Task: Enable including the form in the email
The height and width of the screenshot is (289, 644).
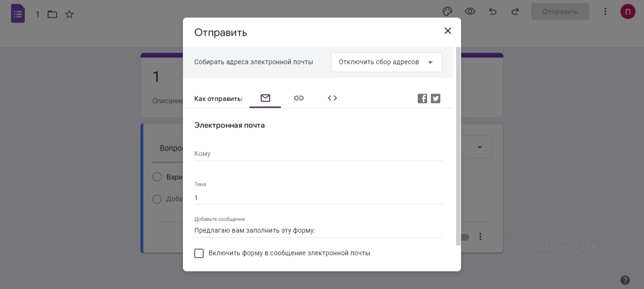Action: coord(199,253)
